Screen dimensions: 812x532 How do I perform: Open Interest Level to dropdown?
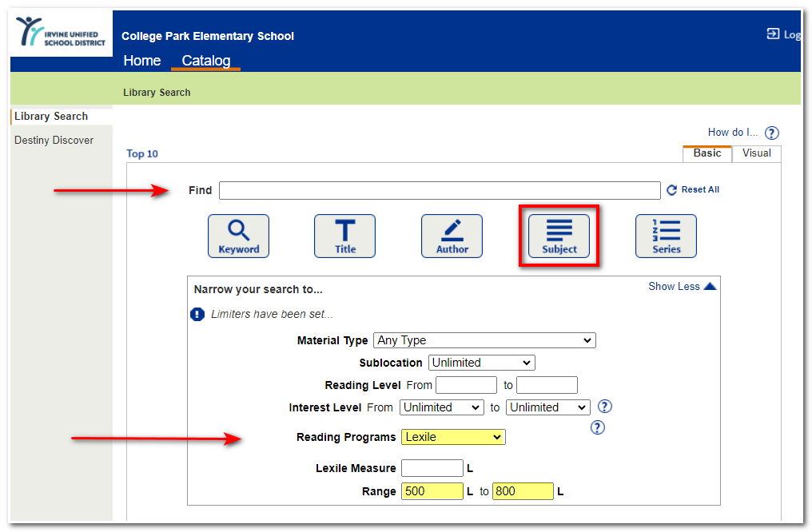(548, 407)
